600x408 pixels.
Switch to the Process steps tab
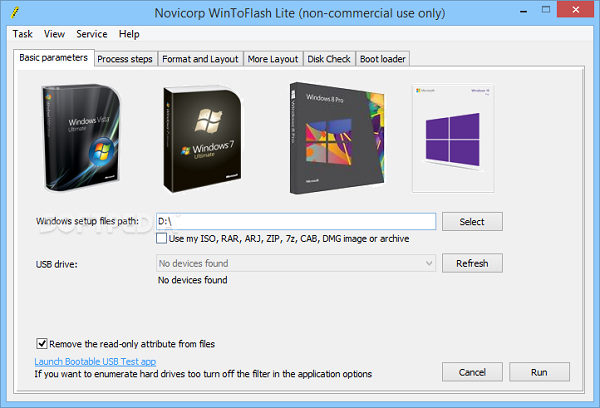pos(125,59)
